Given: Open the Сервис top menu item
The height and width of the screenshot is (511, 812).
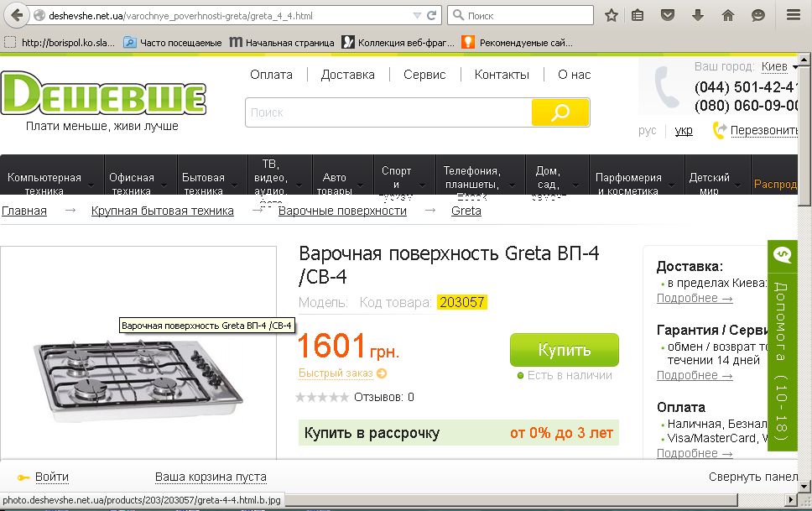Looking at the screenshot, I should (424, 75).
